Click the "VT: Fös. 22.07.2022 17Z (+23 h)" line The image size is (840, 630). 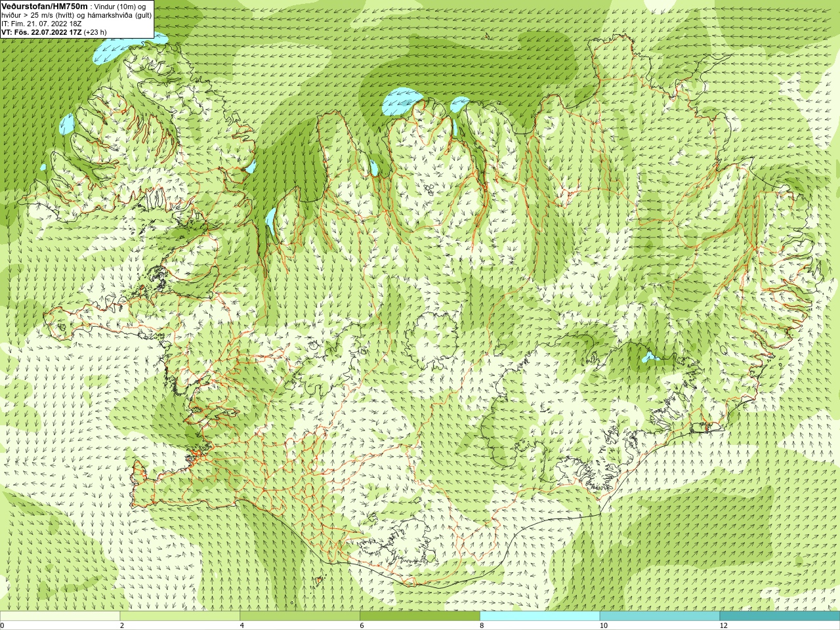(x=54, y=32)
